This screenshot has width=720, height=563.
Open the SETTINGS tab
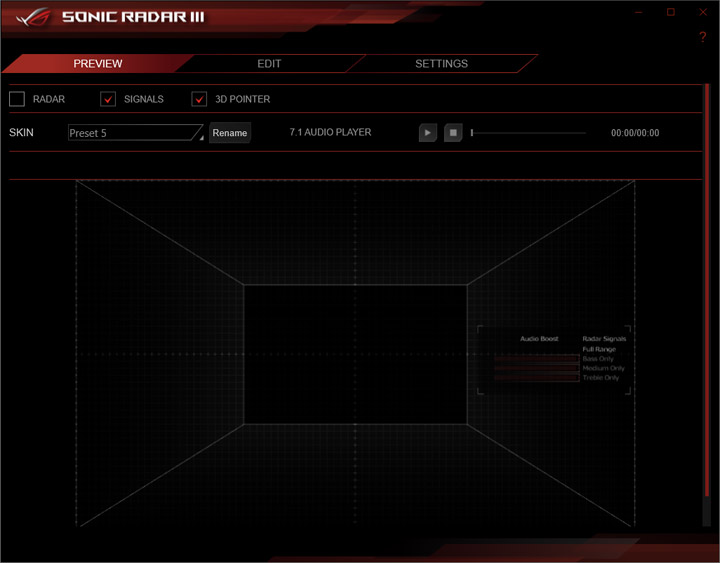click(x=441, y=63)
